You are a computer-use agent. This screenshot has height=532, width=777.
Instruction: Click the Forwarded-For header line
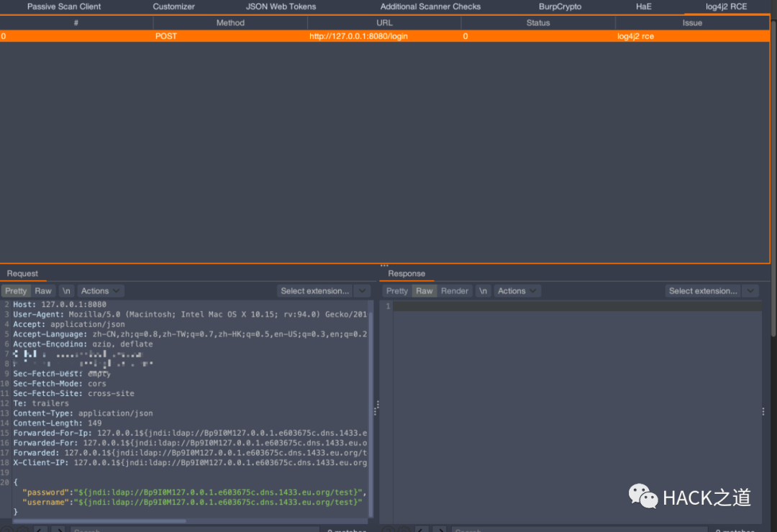[x=190, y=444]
